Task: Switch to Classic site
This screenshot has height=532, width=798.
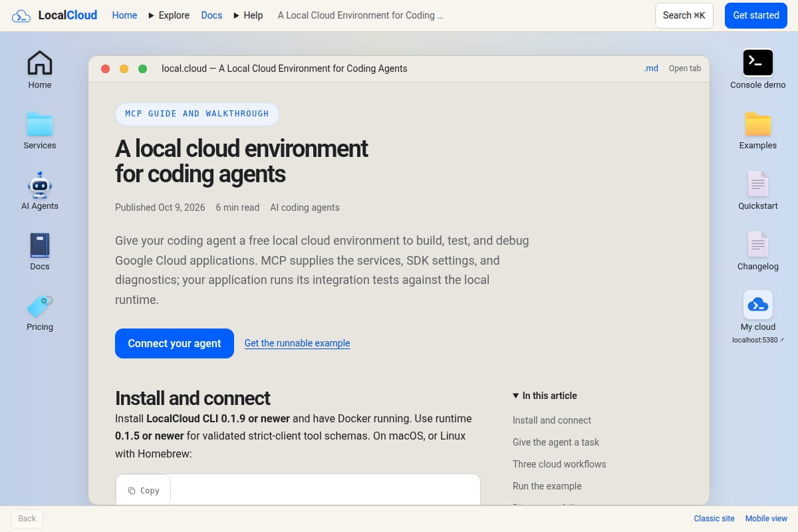Action: [714, 519]
